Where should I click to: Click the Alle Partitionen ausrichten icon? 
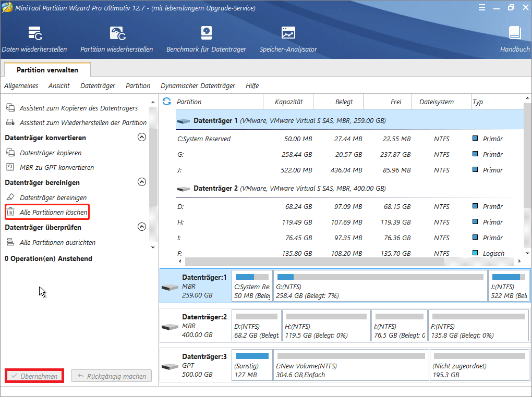pos(10,242)
